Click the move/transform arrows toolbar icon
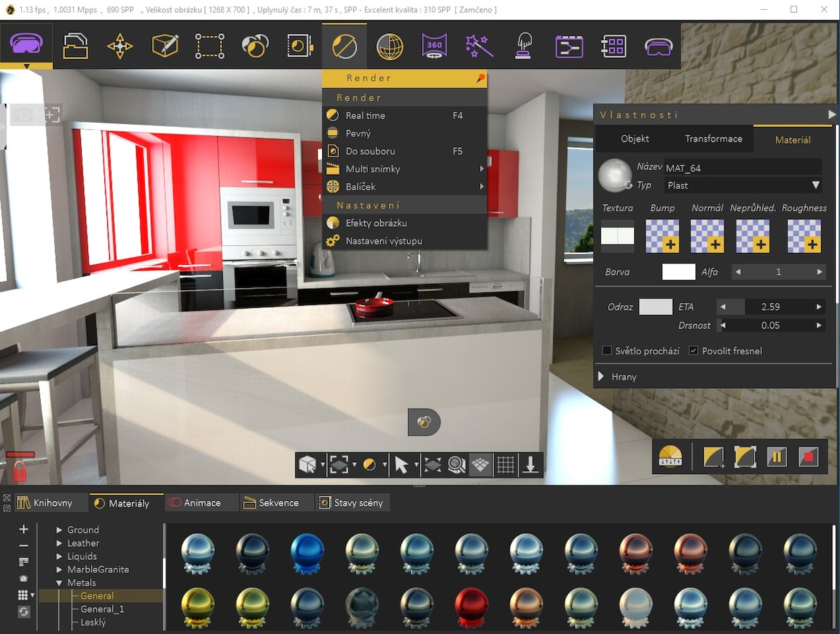 pyautogui.click(x=120, y=46)
